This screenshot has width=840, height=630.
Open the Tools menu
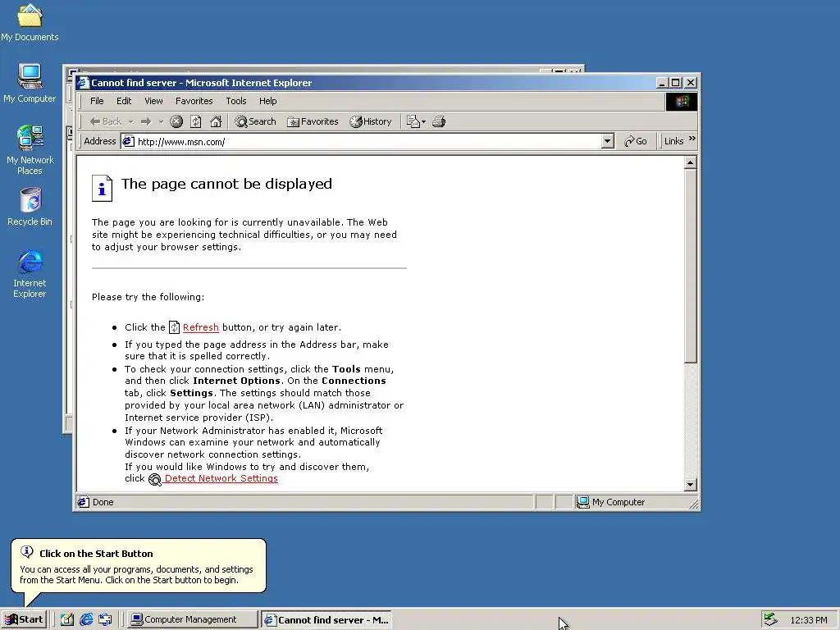pyautogui.click(x=235, y=101)
